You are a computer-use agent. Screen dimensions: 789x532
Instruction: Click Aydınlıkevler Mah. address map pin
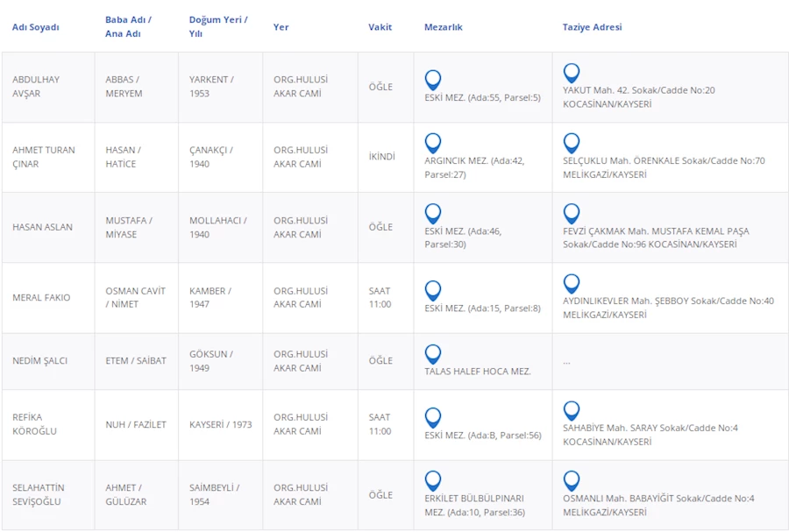(572, 283)
